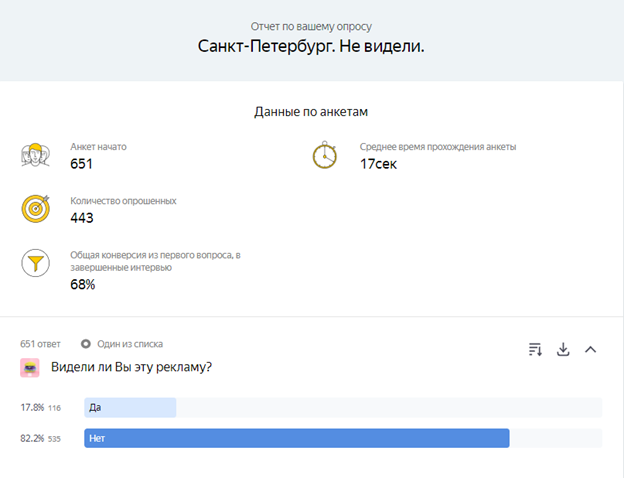The height and width of the screenshot is (478, 624).
Task: Click the 68% conversion value
Action: pos(82,285)
